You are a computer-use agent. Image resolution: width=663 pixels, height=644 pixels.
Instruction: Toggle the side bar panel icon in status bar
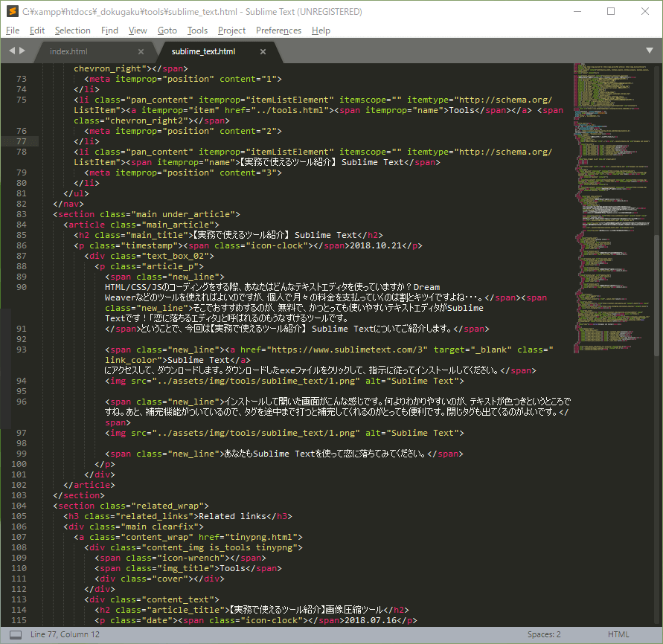[16, 634]
